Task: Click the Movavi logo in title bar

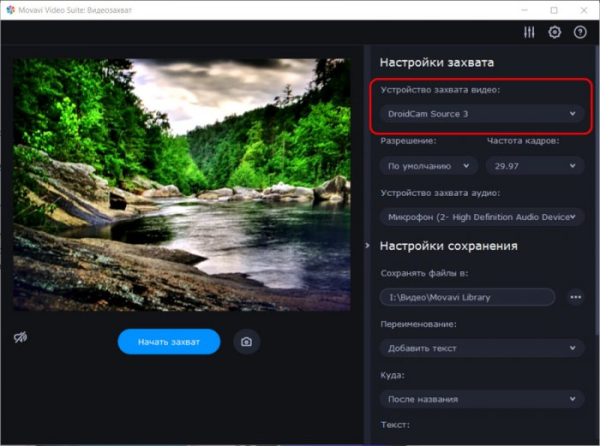Action: pyautogui.click(x=9, y=9)
